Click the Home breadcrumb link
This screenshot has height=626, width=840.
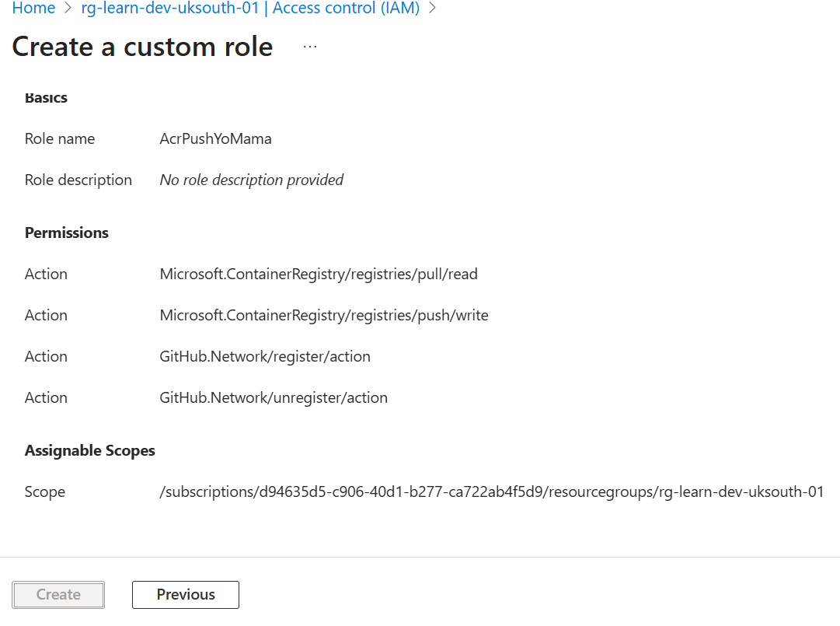pyautogui.click(x=33, y=9)
